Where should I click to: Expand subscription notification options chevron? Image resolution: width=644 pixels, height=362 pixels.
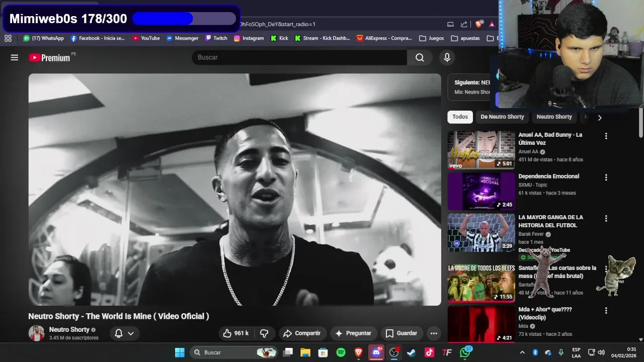131,333
